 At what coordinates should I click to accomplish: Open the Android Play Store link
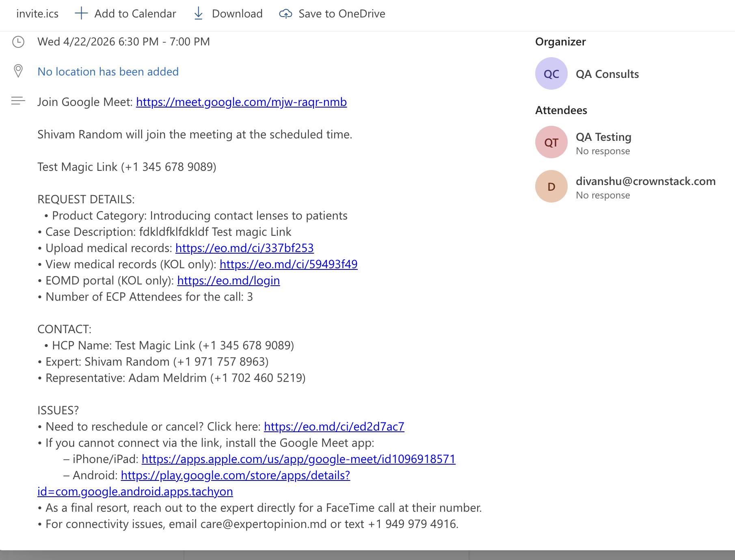pyautogui.click(x=236, y=475)
